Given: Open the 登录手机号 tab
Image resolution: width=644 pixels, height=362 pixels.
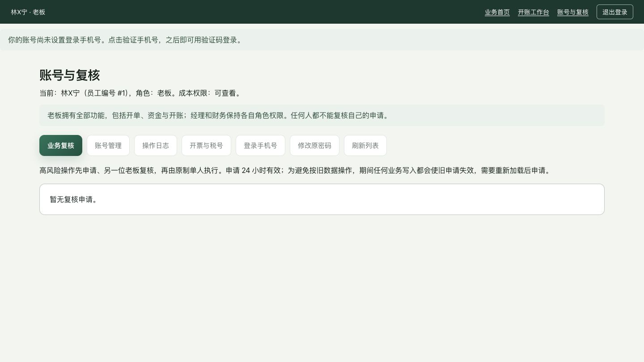Looking at the screenshot, I should coord(260,146).
